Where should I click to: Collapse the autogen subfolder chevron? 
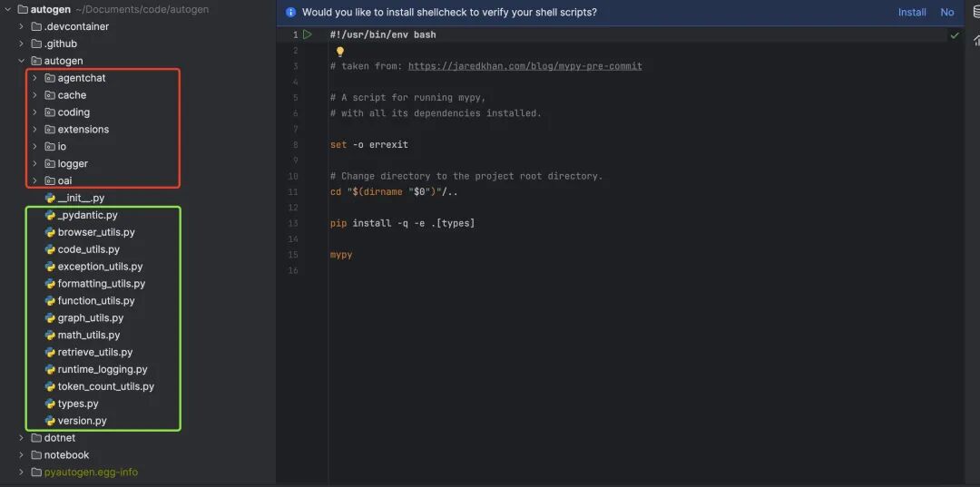pyautogui.click(x=22, y=61)
